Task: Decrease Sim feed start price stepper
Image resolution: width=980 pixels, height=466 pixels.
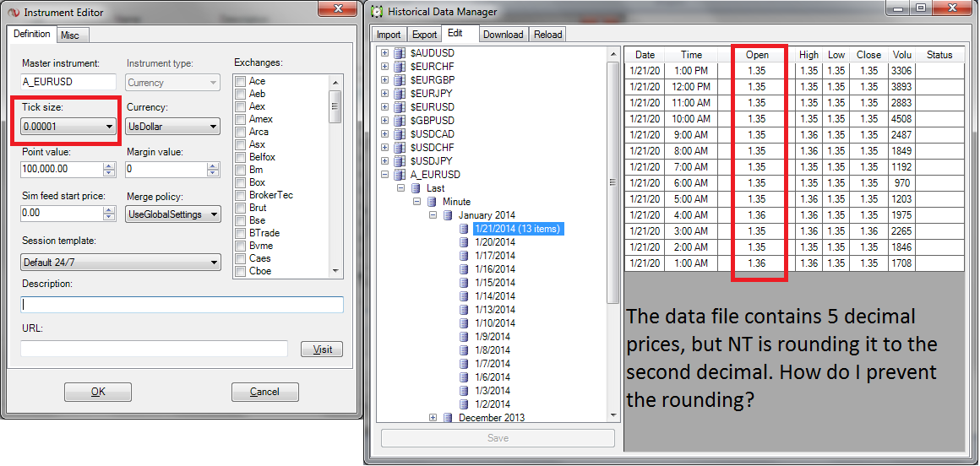Action: tap(109, 217)
